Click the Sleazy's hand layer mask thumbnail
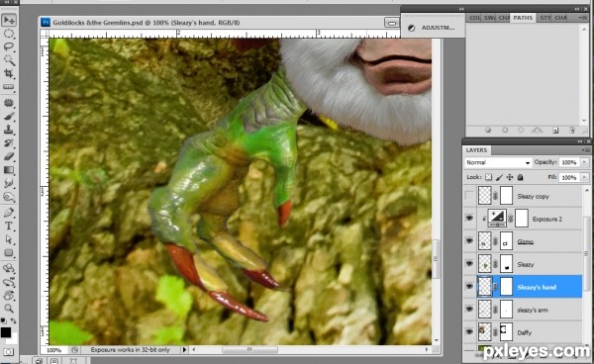This screenshot has height=364, width=594. [x=506, y=287]
